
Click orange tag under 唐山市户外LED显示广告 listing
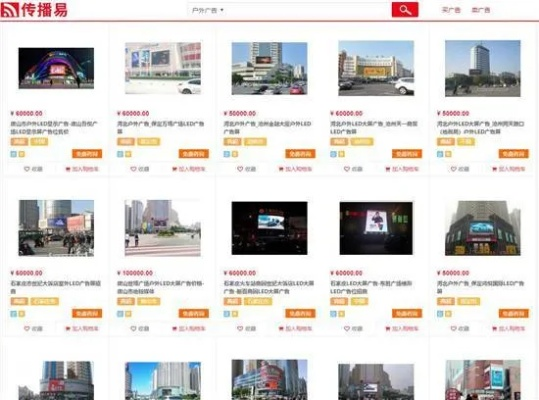tap(19, 142)
